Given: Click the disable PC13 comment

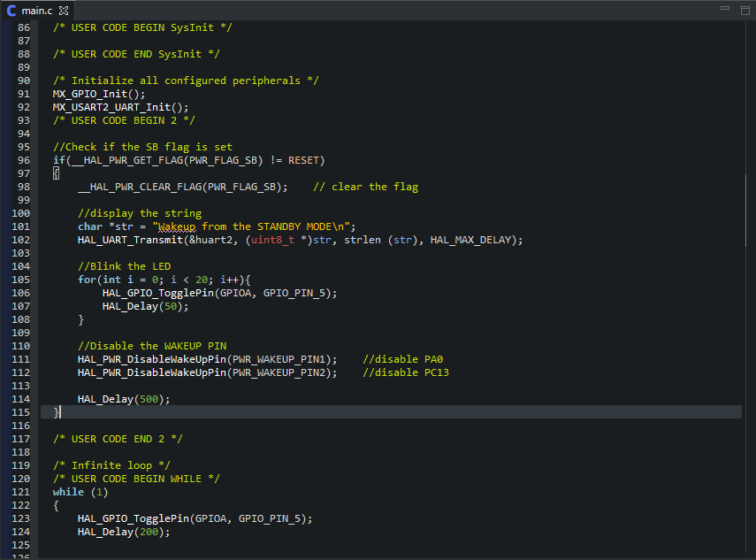Looking at the screenshot, I should click(x=406, y=372).
